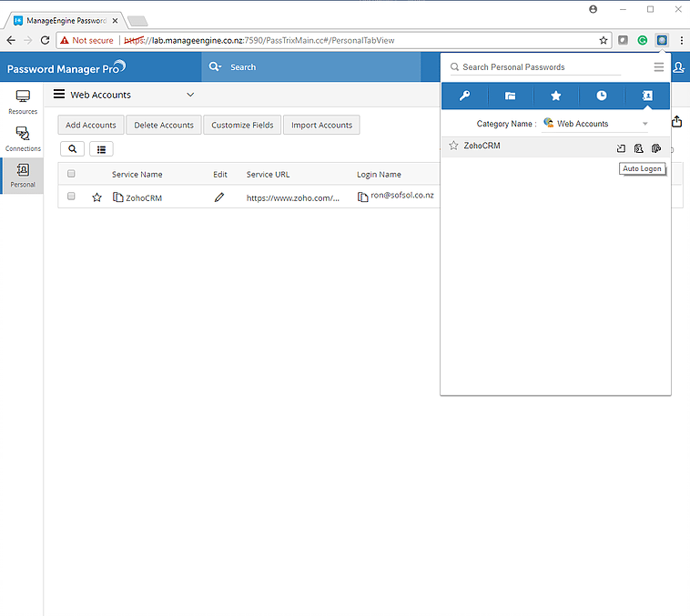The height and width of the screenshot is (616, 690).
Task: Mark the ZohoCRM table row as favorite
Action: pos(96,197)
